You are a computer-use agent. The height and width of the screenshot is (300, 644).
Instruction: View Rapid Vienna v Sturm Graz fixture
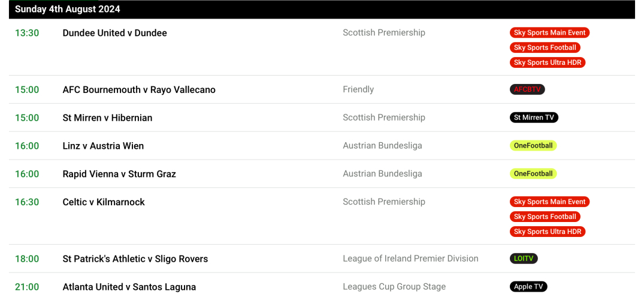tap(119, 174)
